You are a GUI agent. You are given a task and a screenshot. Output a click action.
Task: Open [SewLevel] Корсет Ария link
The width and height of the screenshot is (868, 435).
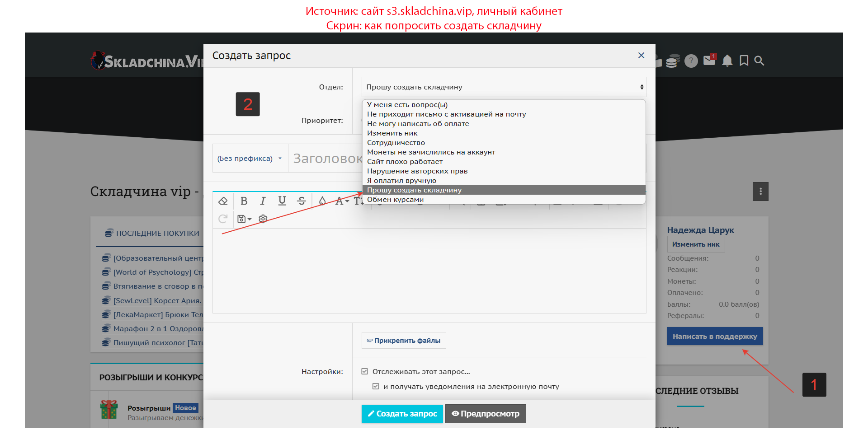click(x=157, y=300)
